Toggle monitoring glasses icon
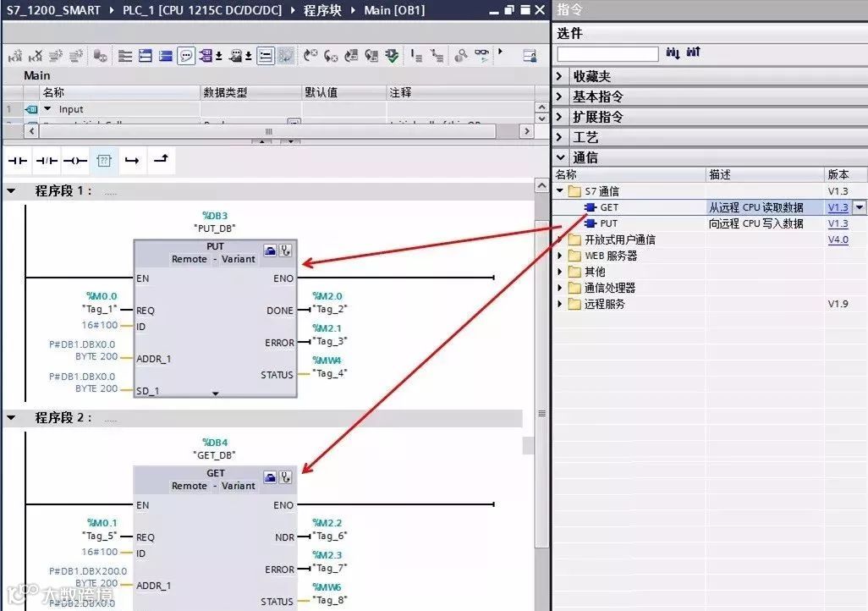The width and height of the screenshot is (868, 611). click(x=482, y=55)
